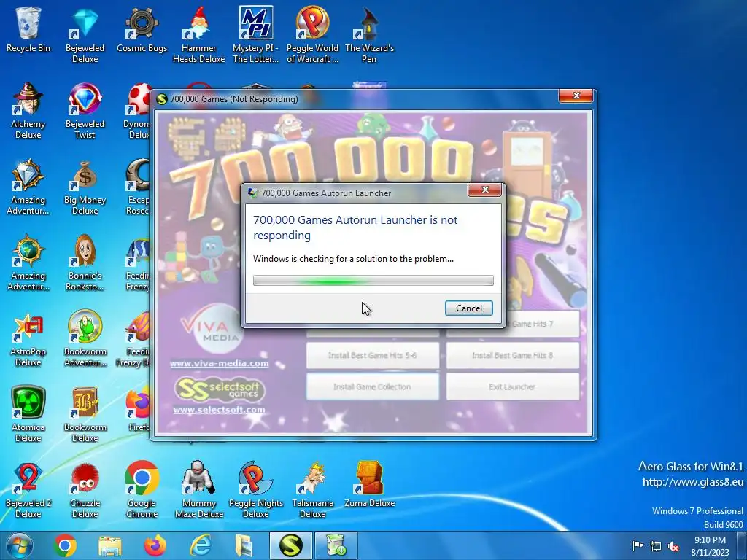Open Chrome from the taskbar
Screen dimensions: 747x560
(65, 545)
